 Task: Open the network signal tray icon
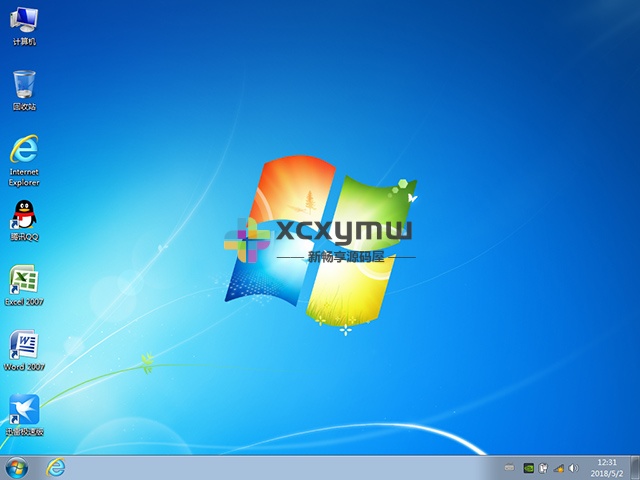click(x=558, y=468)
